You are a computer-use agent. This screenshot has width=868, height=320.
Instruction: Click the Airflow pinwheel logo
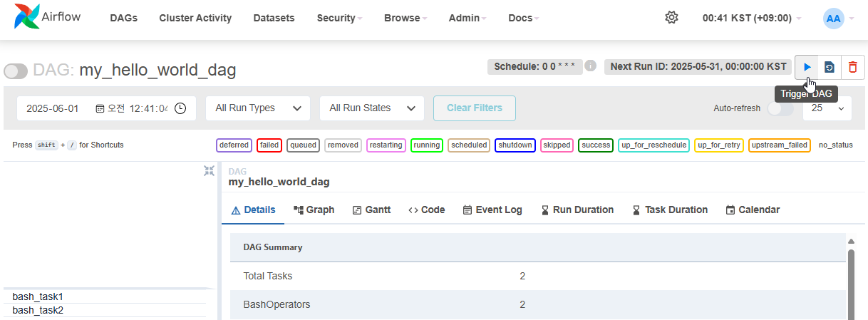tap(28, 18)
